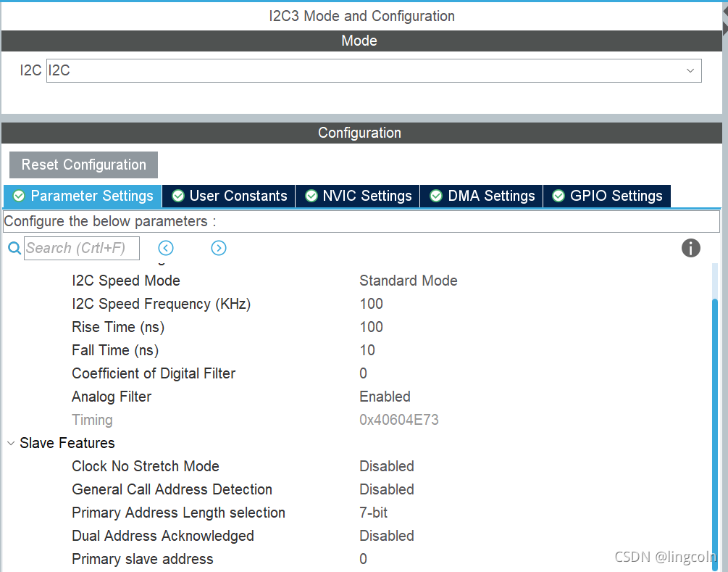
Task: Click the right navigation arrow near search
Action: click(219, 248)
